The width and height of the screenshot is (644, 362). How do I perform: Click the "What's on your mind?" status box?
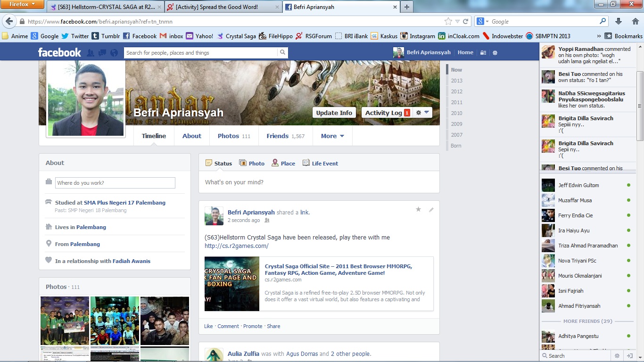(319, 182)
